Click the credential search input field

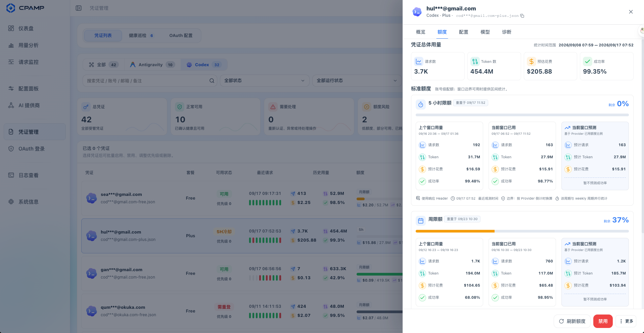pos(150,81)
